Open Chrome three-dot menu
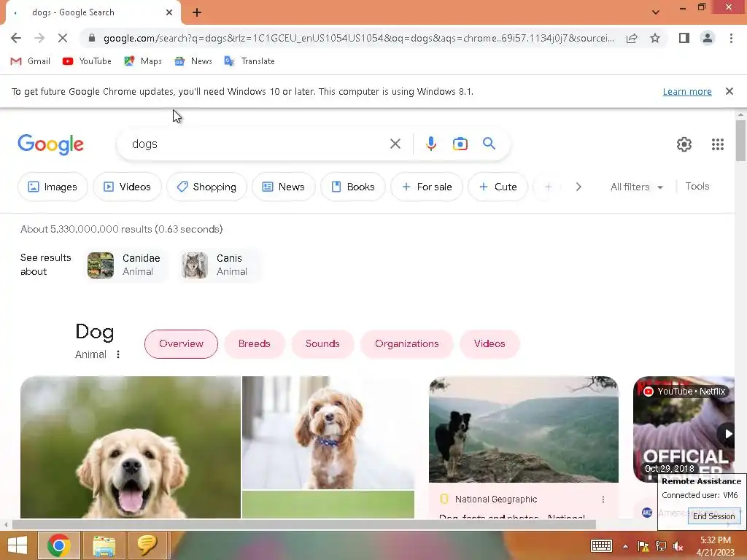Screen dimensions: 747x560 731,38
